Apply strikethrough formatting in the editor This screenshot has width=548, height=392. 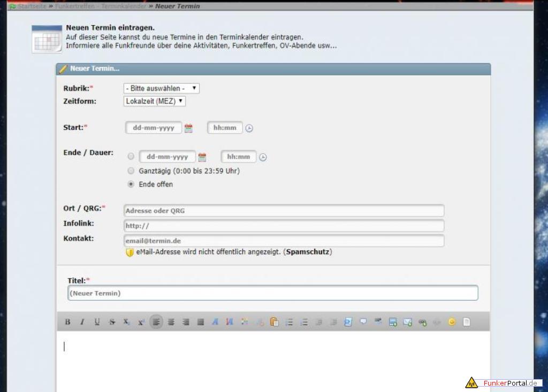[x=112, y=322]
